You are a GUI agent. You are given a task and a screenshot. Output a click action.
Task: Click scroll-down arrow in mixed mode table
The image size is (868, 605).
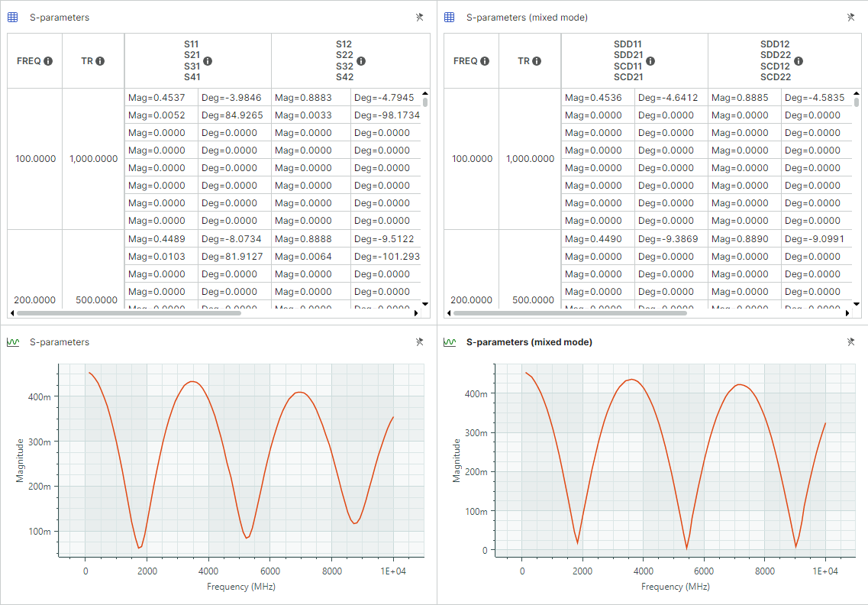(x=857, y=303)
